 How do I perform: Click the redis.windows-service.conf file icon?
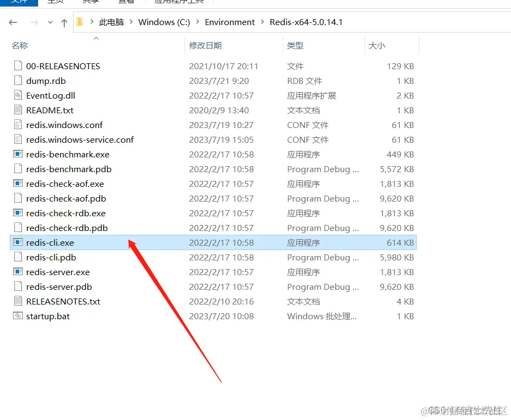coord(18,139)
